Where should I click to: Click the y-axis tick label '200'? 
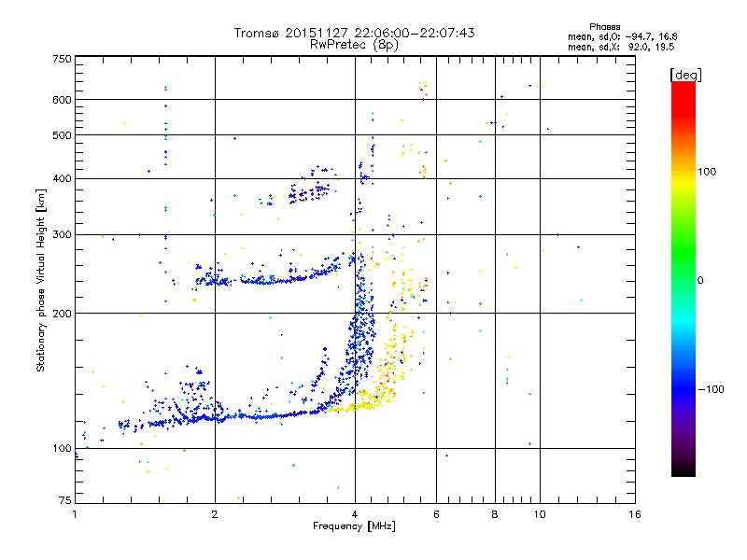coord(62,314)
